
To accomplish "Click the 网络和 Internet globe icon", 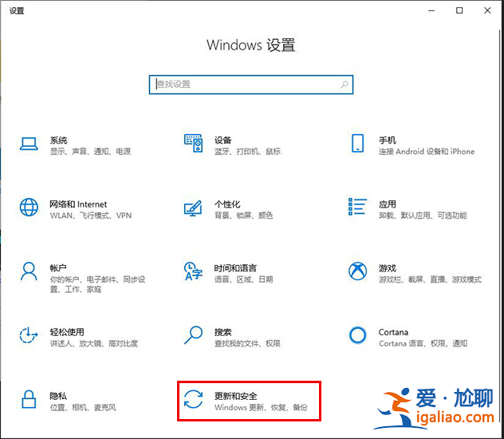I will click(29, 207).
